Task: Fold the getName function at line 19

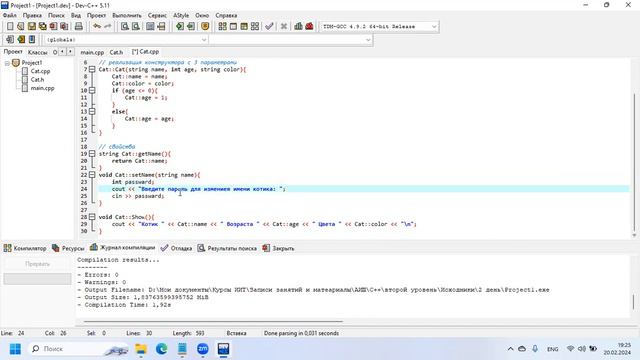Action: [92, 154]
